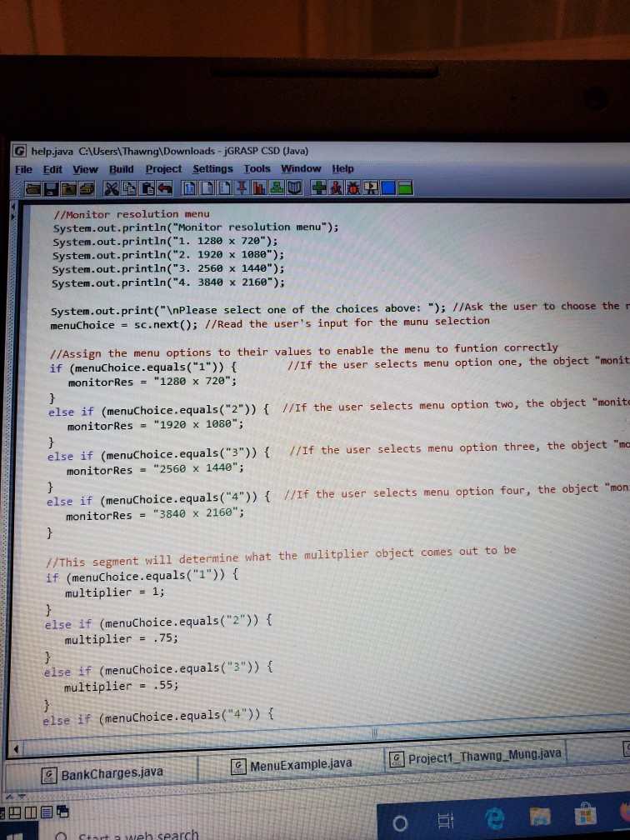Click the Cortana circle on the taskbar

(400, 822)
